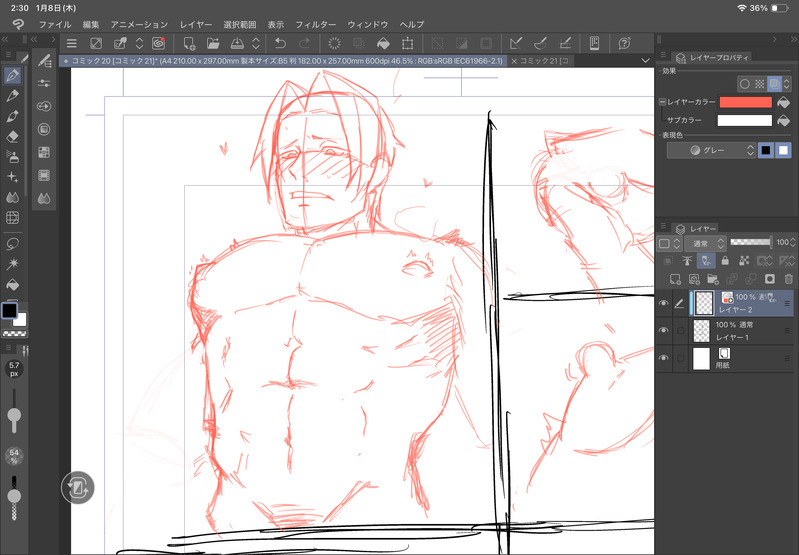
Task: Click the white サブカラー swatch
Action: tap(744, 120)
